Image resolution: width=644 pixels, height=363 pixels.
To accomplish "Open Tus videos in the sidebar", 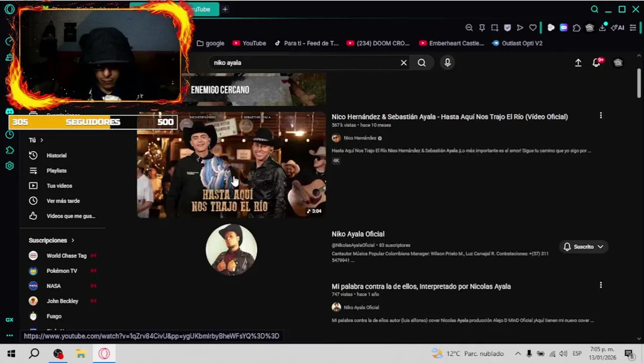I will coord(59,186).
